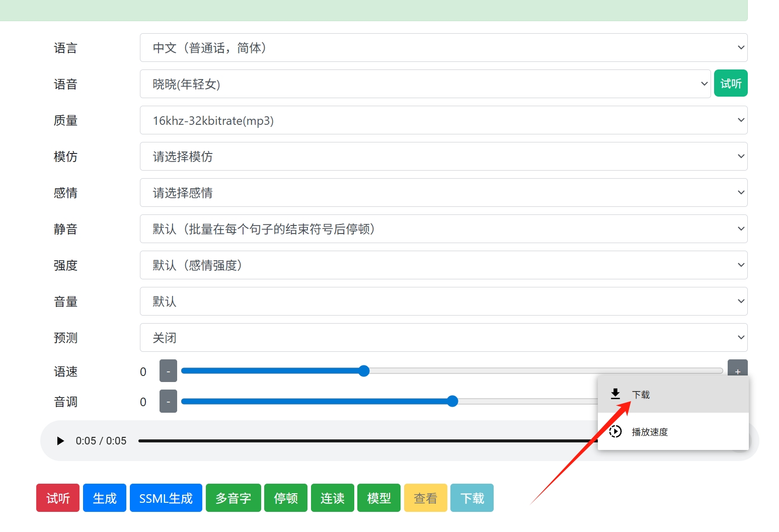Screen dimensions: 779x532
Task: Open the 静音 silence settings dropdown
Action: click(x=443, y=229)
